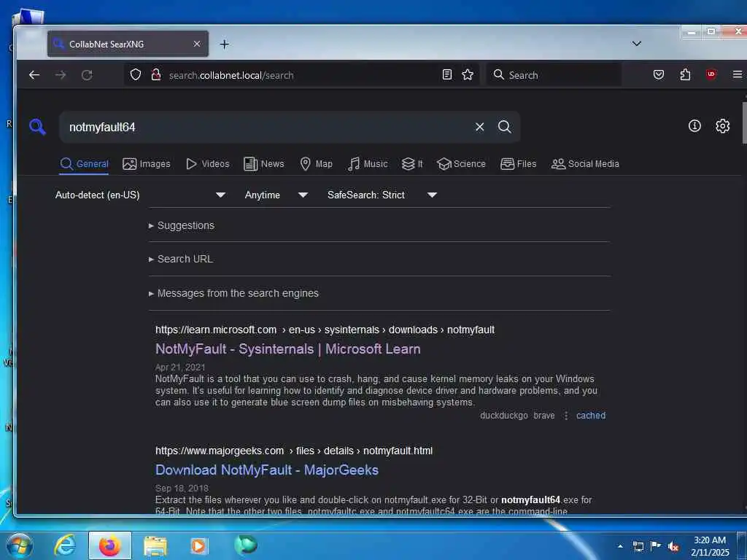
Task: Clear the notmyfault64 search query
Action: tap(480, 127)
